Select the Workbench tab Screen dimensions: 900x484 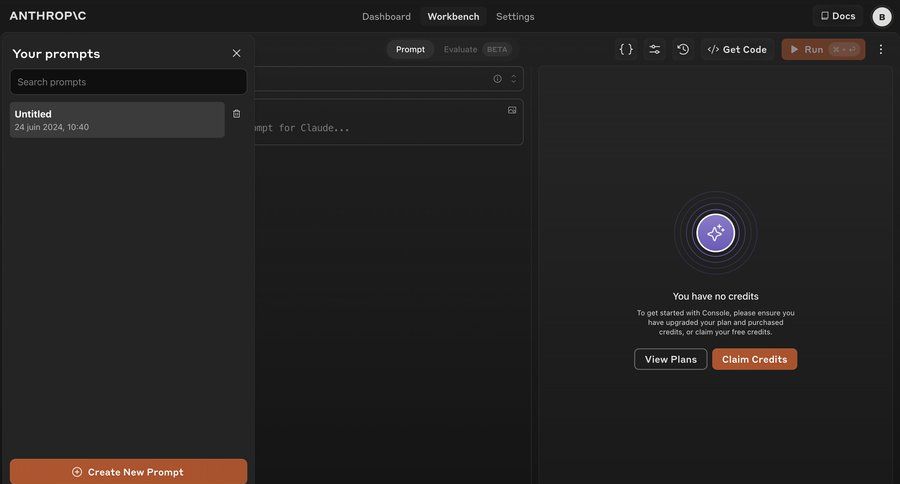point(453,17)
